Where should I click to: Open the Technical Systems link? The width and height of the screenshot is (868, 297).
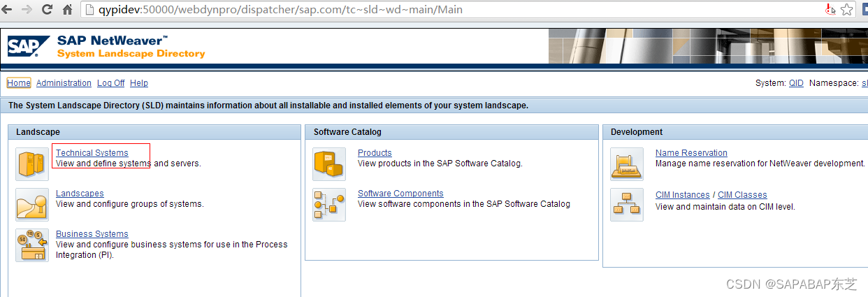point(92,153)
